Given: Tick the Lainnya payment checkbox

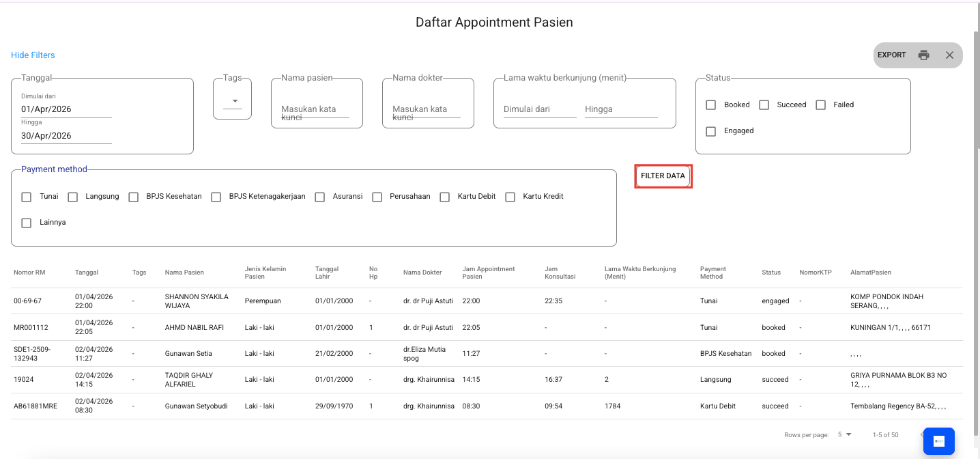Looking at the screenshot, I should pos(27,223).
